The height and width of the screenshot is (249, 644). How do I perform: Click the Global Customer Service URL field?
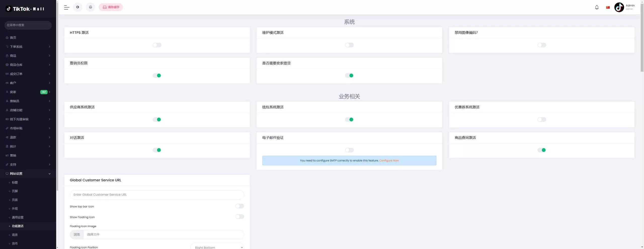click(x=157, y=195)
